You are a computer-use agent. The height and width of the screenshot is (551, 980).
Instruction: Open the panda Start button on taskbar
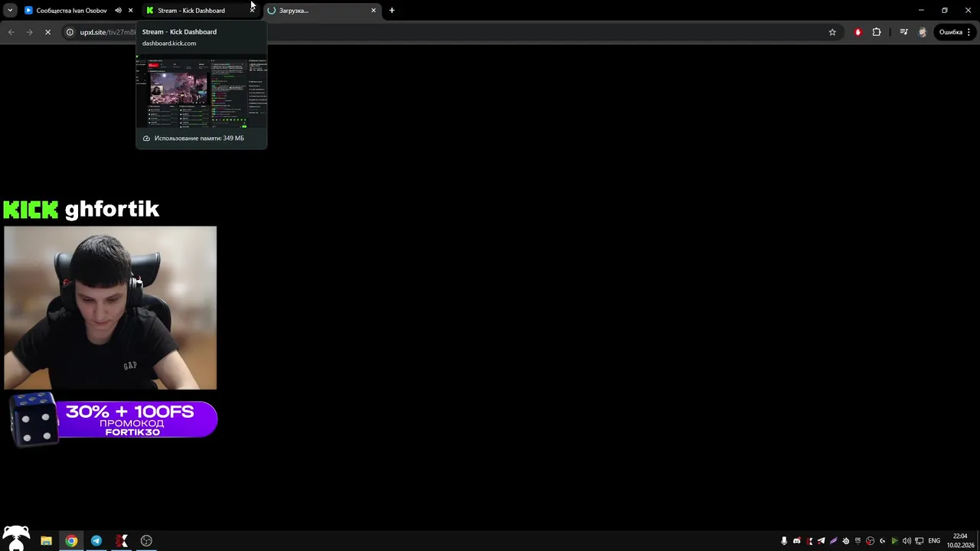[15, 538]
